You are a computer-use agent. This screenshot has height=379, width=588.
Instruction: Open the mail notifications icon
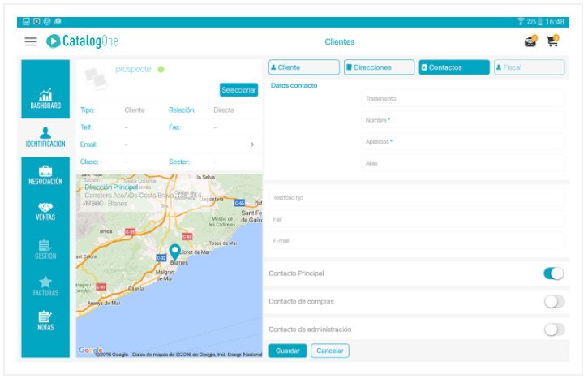pyautogui.click(x=530, y=41)
